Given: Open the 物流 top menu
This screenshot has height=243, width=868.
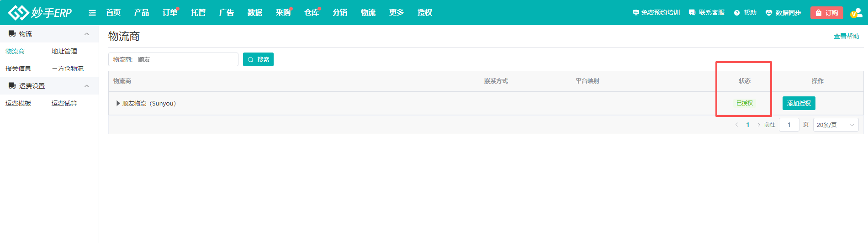Looking at the screenshot, I should (x=368, y=13).
